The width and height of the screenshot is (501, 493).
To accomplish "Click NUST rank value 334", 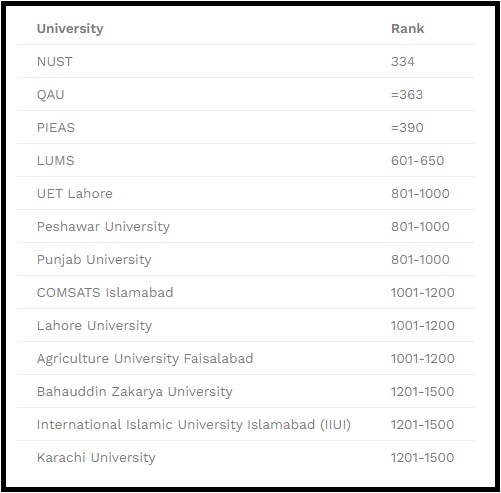I will coord(403,62).
